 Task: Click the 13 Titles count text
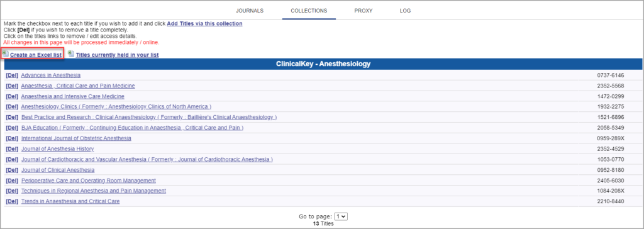pyautogui.click(x=323, y=224)
